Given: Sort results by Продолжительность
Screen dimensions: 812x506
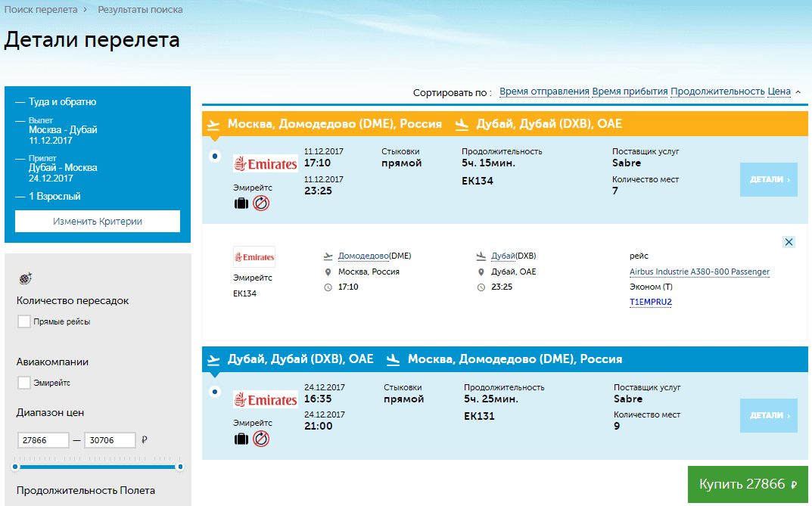Looking at the screenshot, I should pyautogui.click(x=717, y=92).
